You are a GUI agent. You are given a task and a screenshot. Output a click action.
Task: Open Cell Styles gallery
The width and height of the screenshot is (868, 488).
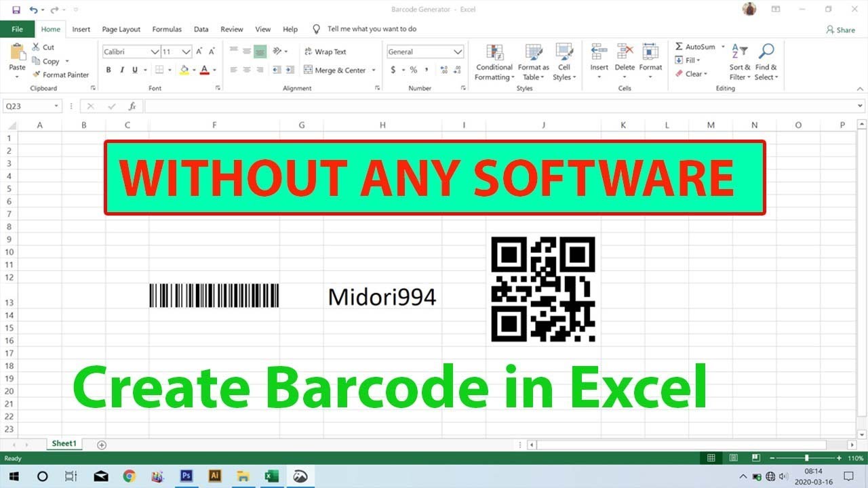click(x=564, y=62)
